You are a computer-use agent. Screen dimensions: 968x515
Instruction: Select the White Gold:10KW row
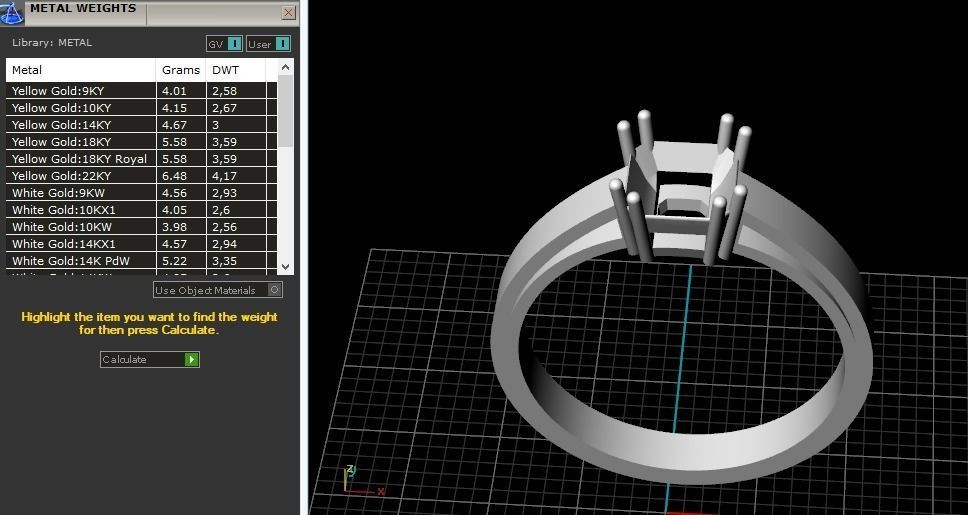point(141,227)
